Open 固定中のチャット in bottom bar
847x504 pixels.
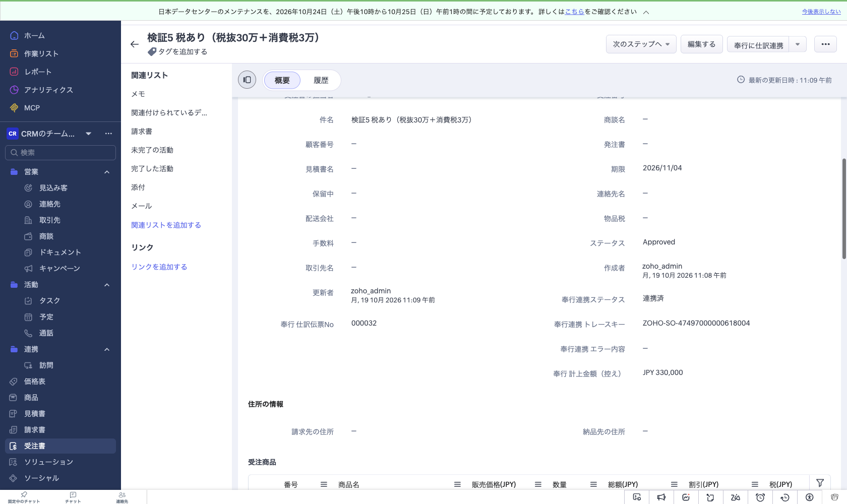click(24, 497)
